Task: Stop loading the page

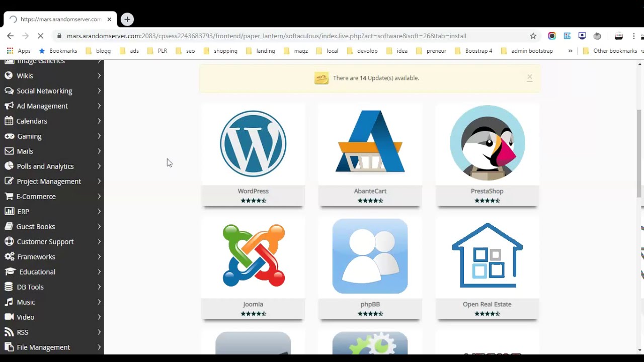Action: click(x=41, y=36)
